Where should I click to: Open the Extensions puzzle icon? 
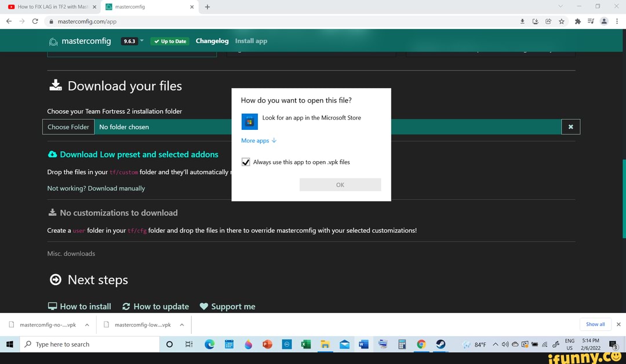pos(577,21)
